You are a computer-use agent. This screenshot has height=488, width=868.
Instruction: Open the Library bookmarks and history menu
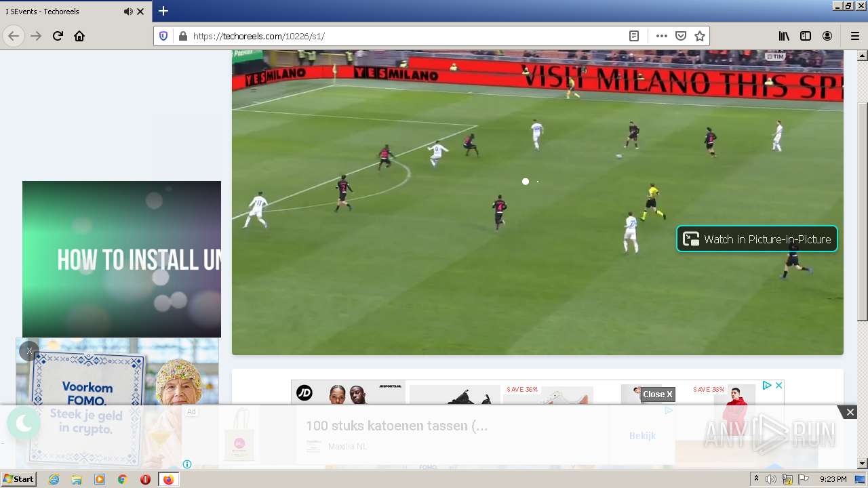(x=784, y=36)
